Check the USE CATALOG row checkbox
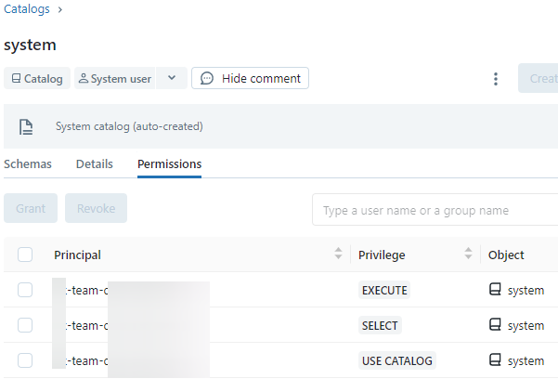Image resolution: width=558 pixels, height=392 pixels. pyautogui.click(x=25, y=360)
